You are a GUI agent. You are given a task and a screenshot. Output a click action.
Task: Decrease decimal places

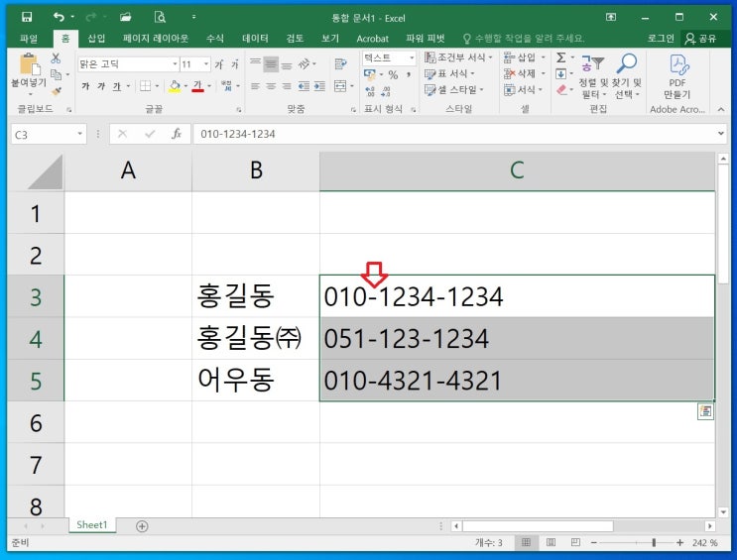pos(386,91)
